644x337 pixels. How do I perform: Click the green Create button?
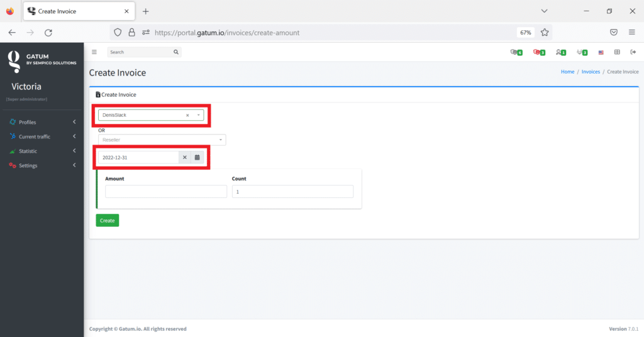(x=107, y=221)
